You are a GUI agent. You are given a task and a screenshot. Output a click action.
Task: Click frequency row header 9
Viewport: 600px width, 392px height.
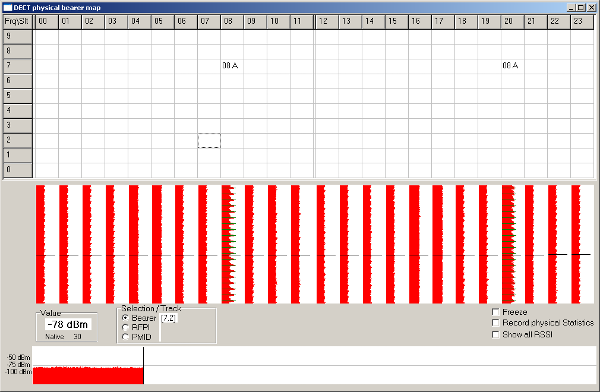click(18, 37)
